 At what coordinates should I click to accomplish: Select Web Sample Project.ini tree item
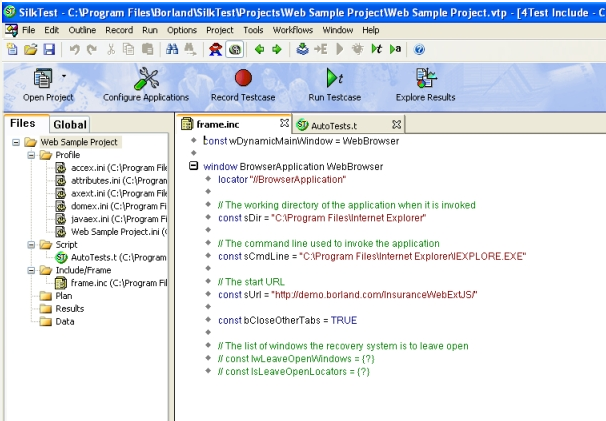[x=111, y=232]
